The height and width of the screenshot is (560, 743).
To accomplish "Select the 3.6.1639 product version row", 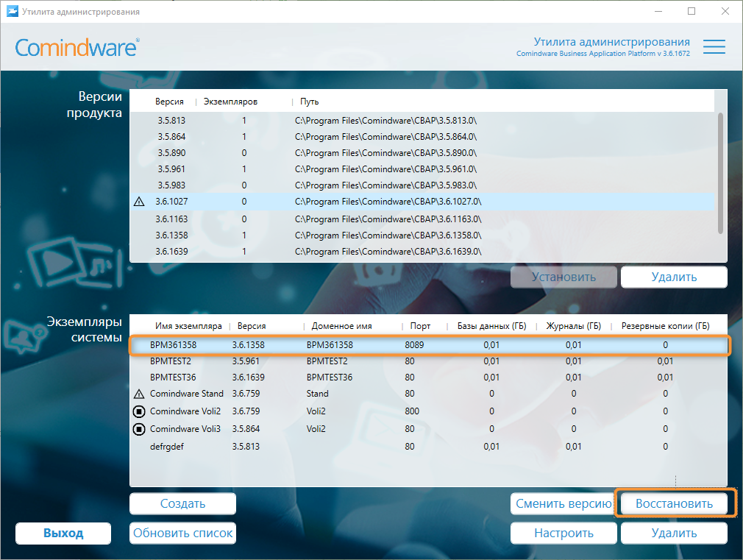I will click(x=422, y=252).
